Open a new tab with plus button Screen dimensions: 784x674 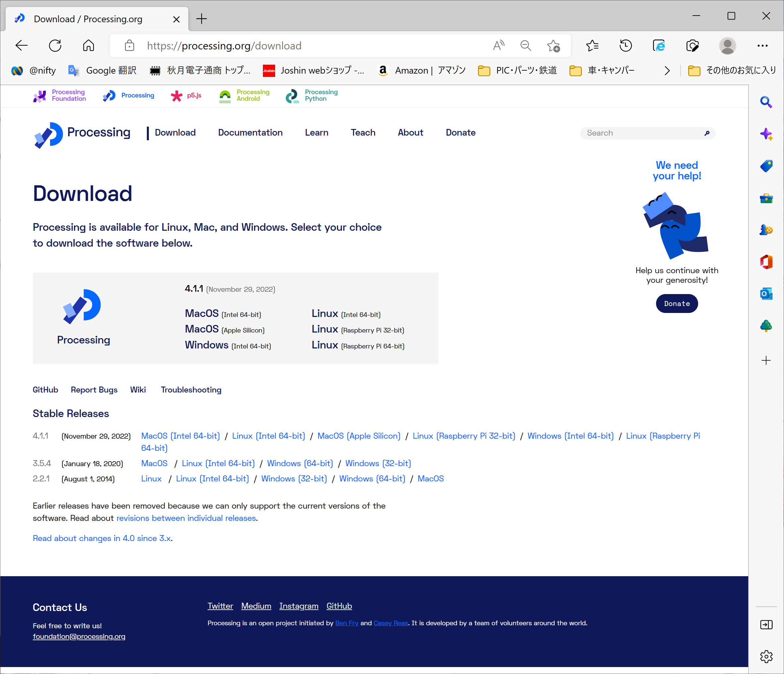pos(201,19)
